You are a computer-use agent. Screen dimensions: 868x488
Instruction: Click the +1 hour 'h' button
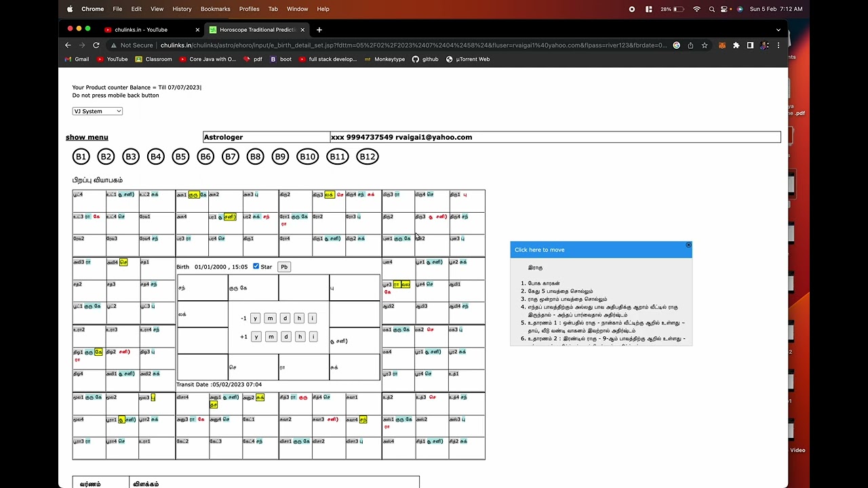[300, 337]
